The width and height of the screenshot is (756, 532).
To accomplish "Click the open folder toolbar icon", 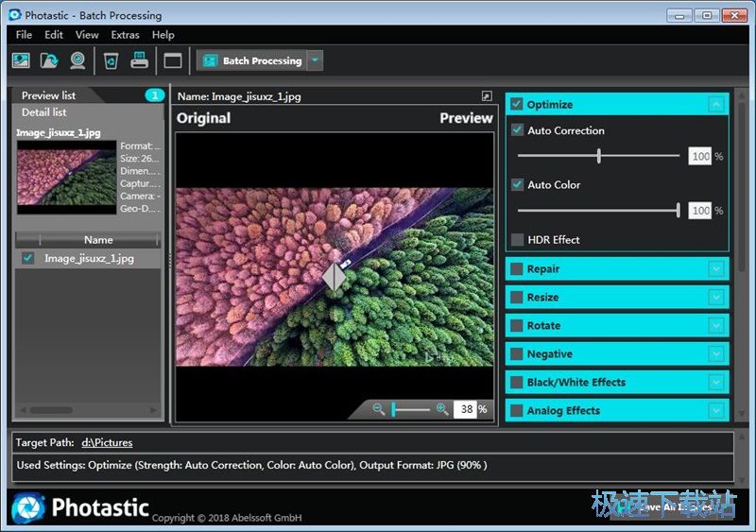I will [x=49, y=60].
